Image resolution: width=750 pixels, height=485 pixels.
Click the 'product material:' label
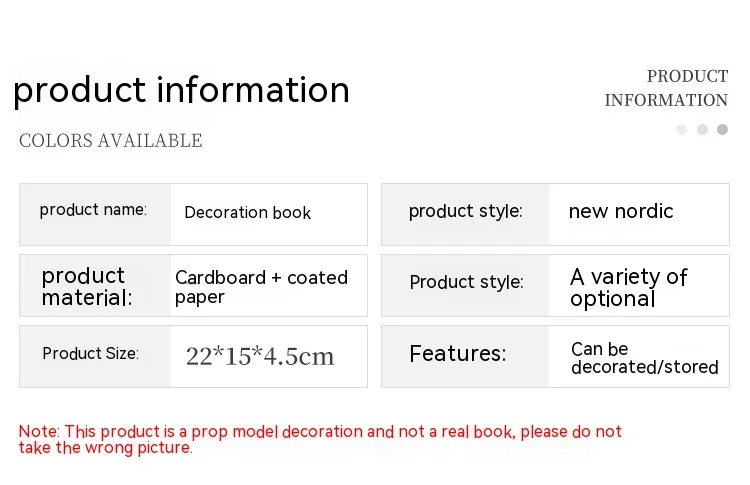pos(86,286)
